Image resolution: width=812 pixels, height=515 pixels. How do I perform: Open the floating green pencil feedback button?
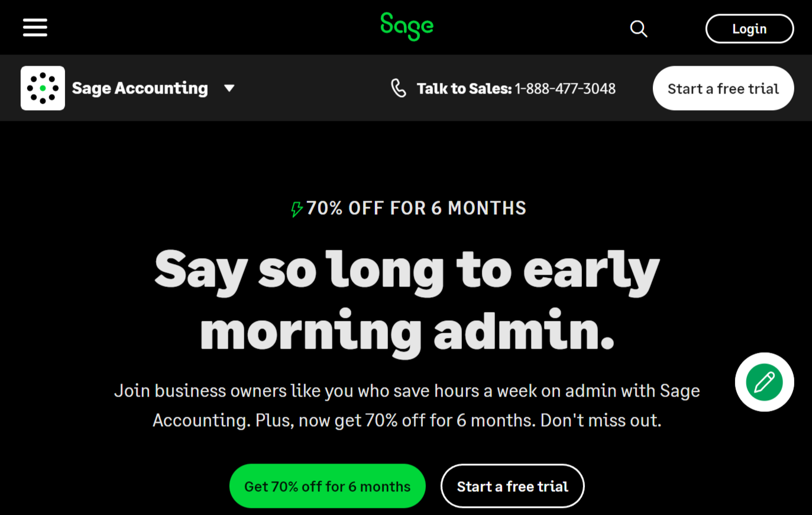click(764, 382)
